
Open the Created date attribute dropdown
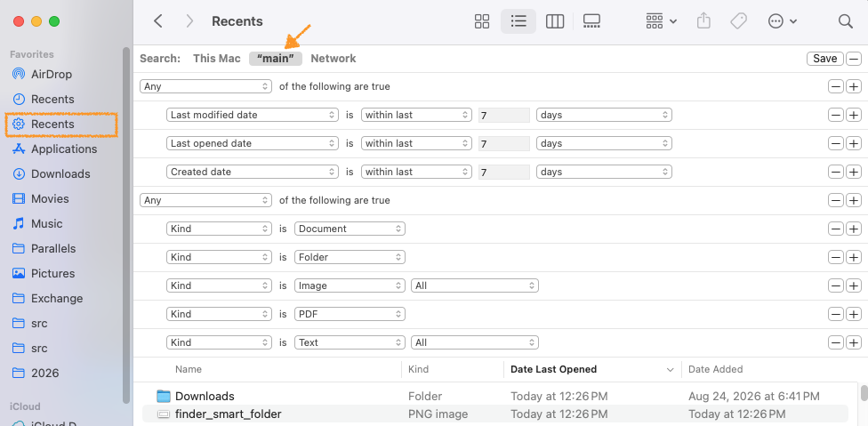click(253, 172)
